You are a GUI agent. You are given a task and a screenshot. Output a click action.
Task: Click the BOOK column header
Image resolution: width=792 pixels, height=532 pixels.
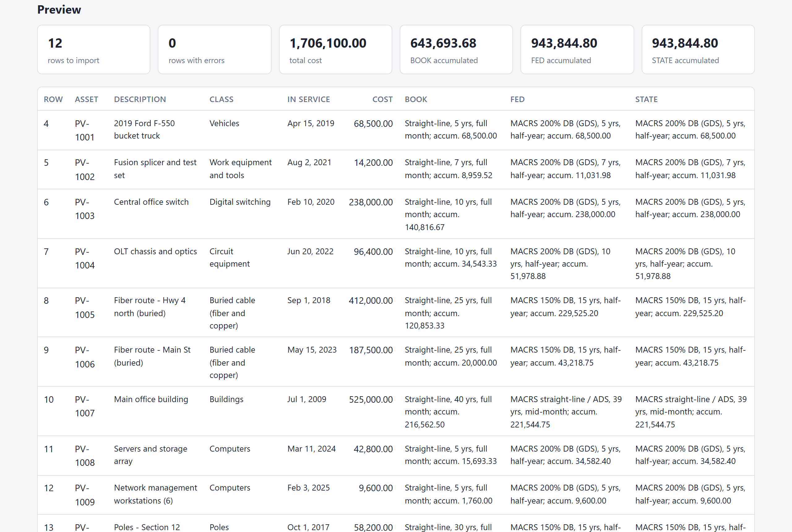click(x=416, y=99)
